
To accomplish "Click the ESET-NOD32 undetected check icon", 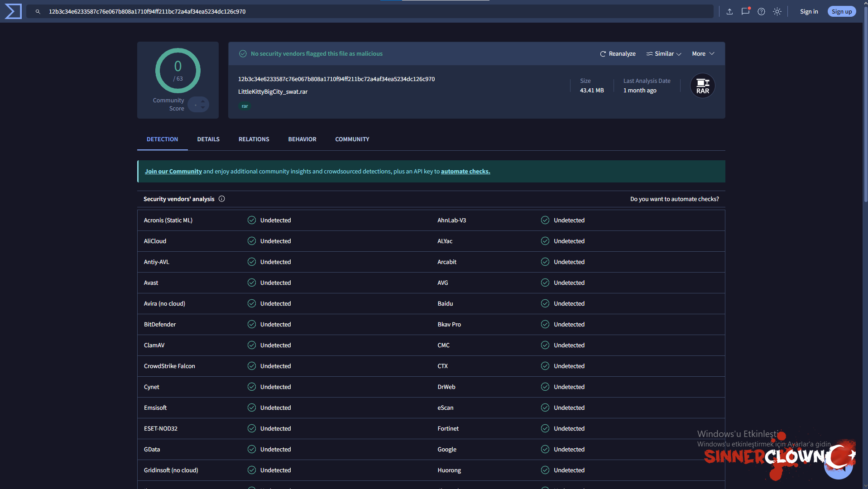I will point(252,429).
